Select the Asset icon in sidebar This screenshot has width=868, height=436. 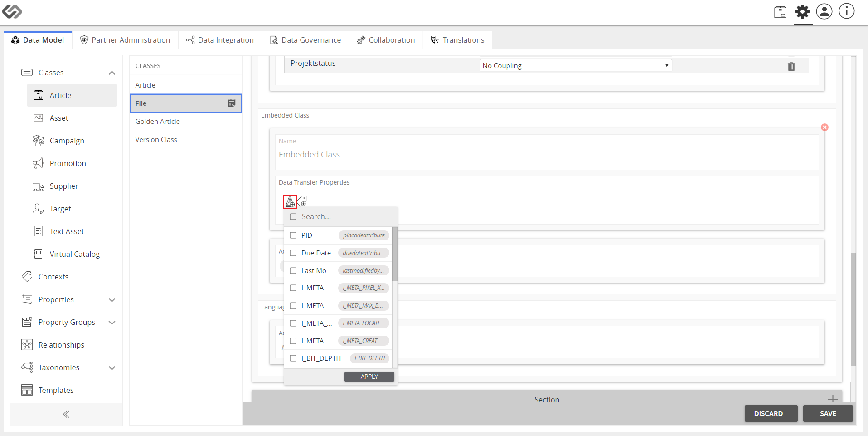click(x=39, y=118)
